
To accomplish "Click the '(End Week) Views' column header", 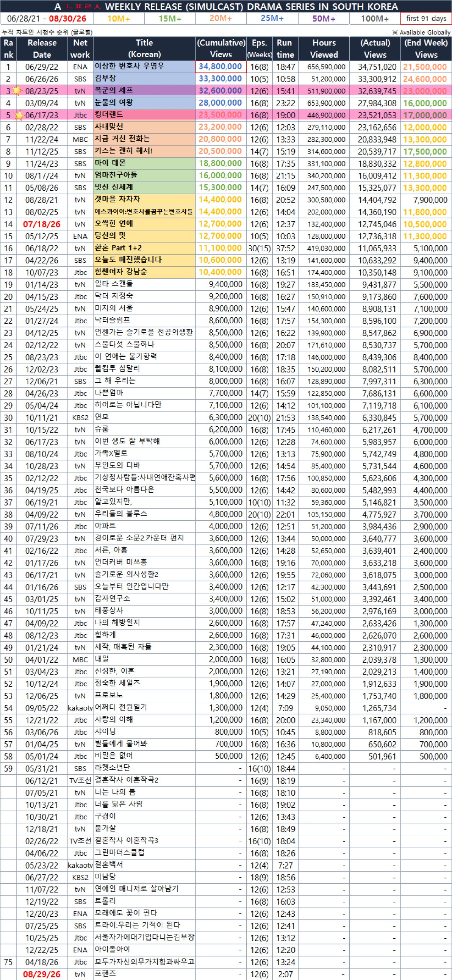I will (426, 49).
